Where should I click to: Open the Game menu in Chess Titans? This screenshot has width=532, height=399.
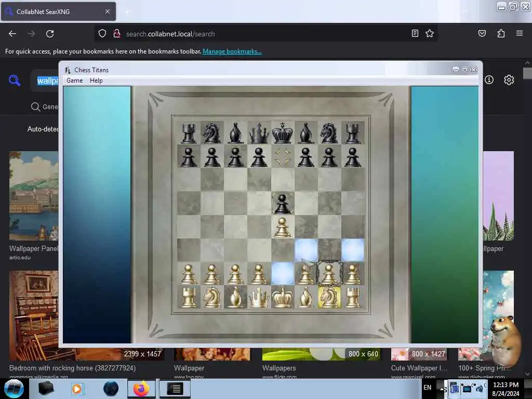click(74, 81)
